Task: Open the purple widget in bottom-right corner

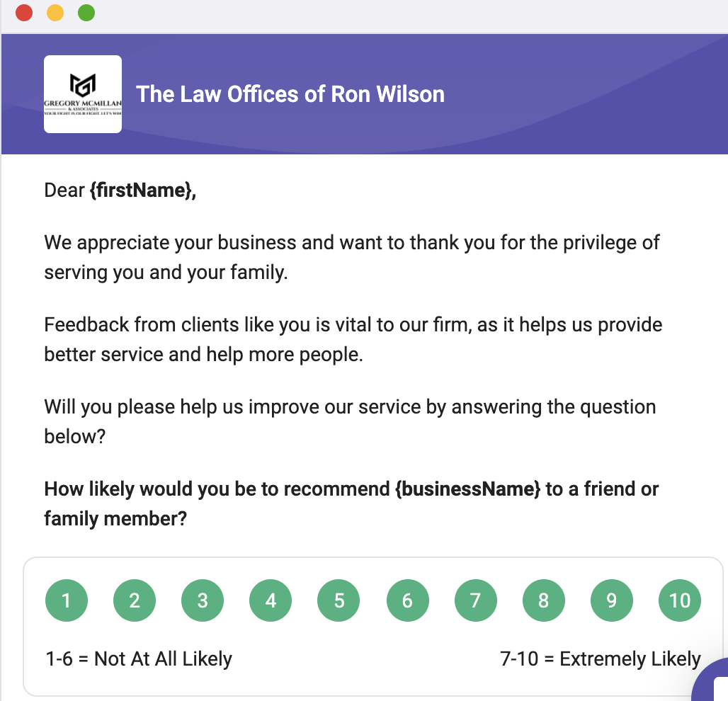Action: tap(712, 684)
